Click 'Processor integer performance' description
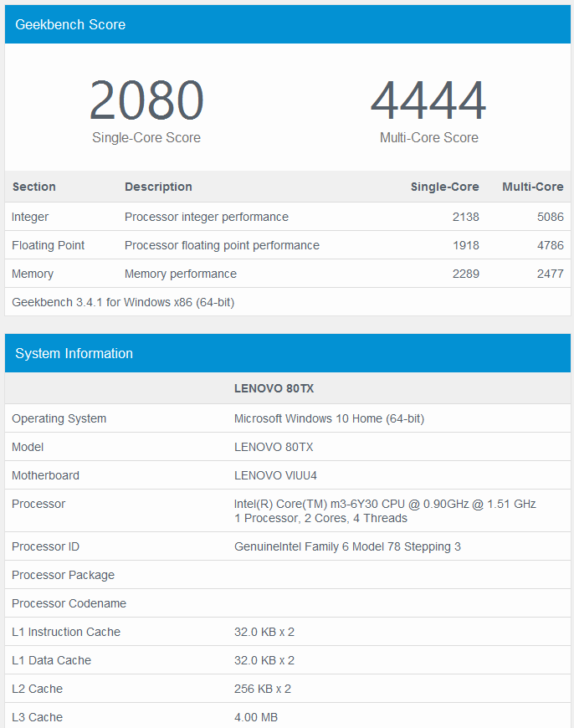Viewport: 574px width, 728px height. (x=207, y=217)
